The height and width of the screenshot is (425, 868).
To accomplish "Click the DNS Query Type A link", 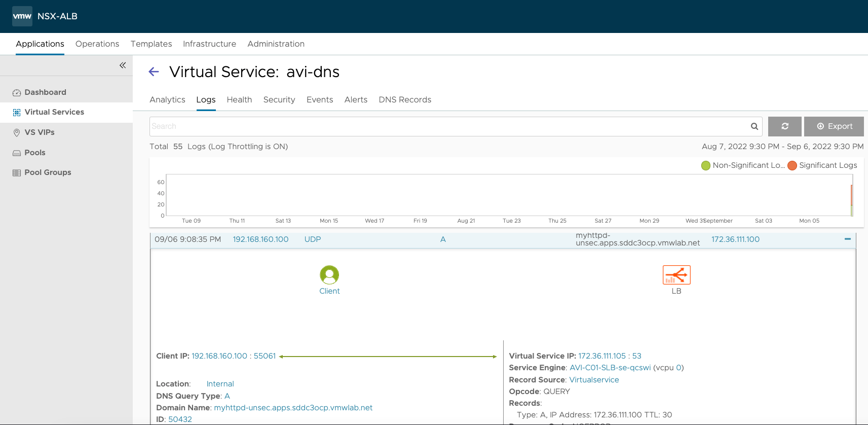I will [228, 396].
